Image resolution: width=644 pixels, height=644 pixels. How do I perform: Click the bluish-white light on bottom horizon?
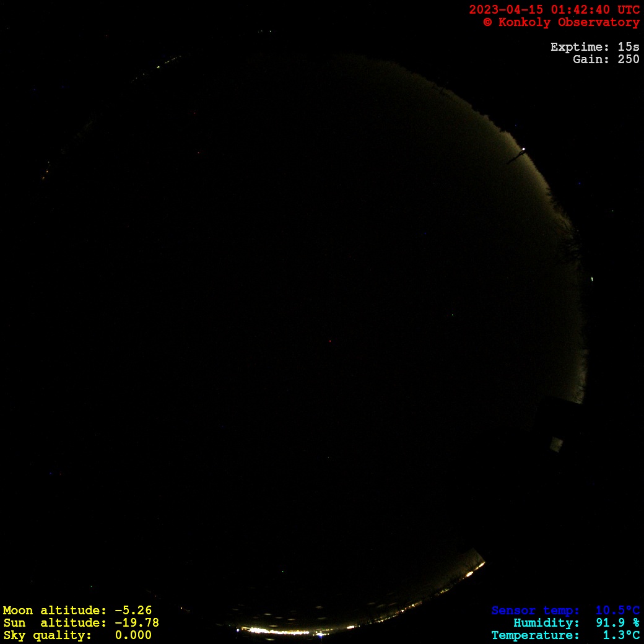point(320,635)
